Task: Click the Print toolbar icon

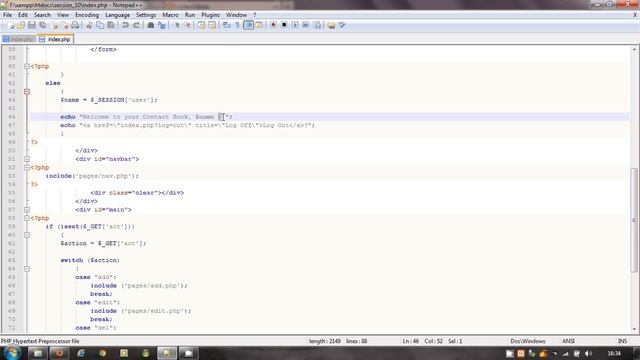Action: pyautogui.click(x=75, y=25)
